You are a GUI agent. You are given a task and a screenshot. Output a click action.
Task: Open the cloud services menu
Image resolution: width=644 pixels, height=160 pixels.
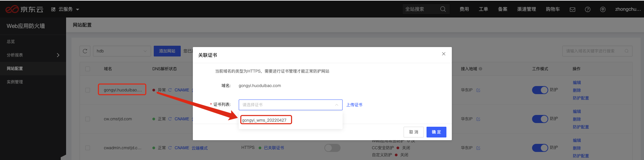coord(65,9)
